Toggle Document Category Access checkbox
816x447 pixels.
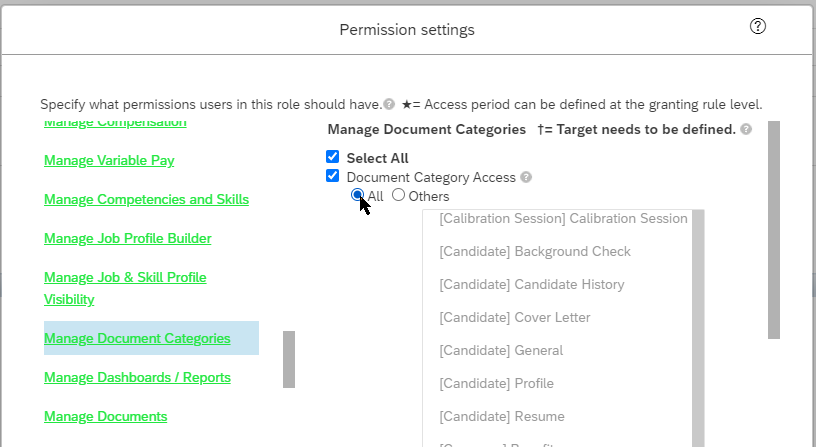333,176
